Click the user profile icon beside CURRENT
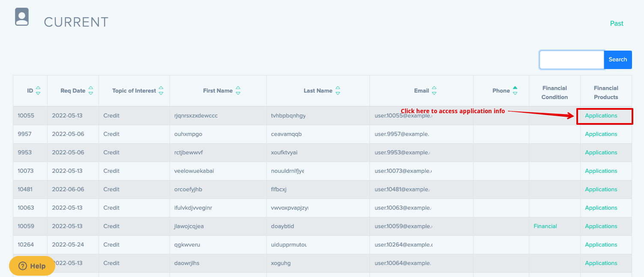This screenshot has height=277, width=644. point(22,17)
